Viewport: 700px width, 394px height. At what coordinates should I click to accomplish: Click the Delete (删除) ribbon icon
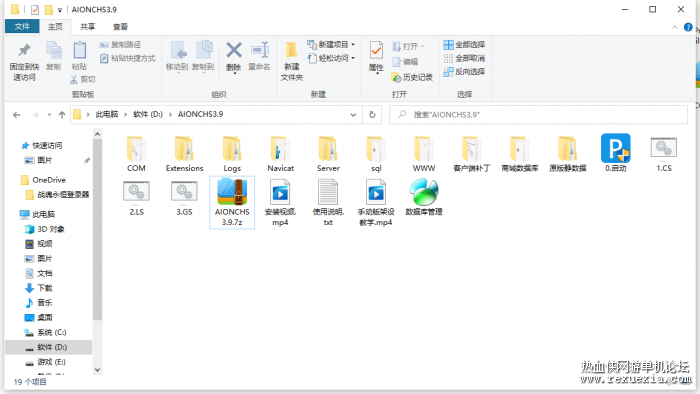233,57
